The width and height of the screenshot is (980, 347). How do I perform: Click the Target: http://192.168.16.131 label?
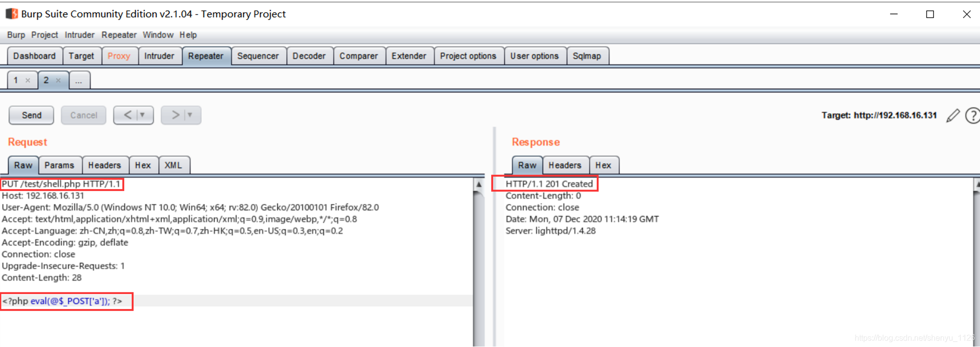pyautogui.click(x=879, y=115)
